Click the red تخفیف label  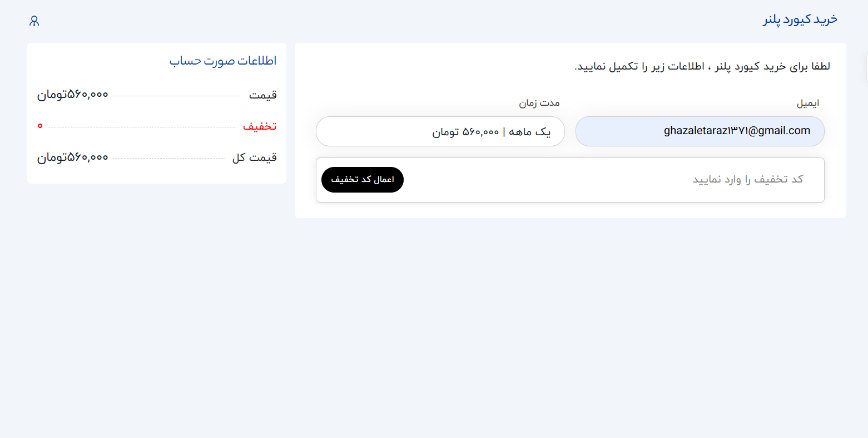(x=260, y=126)
